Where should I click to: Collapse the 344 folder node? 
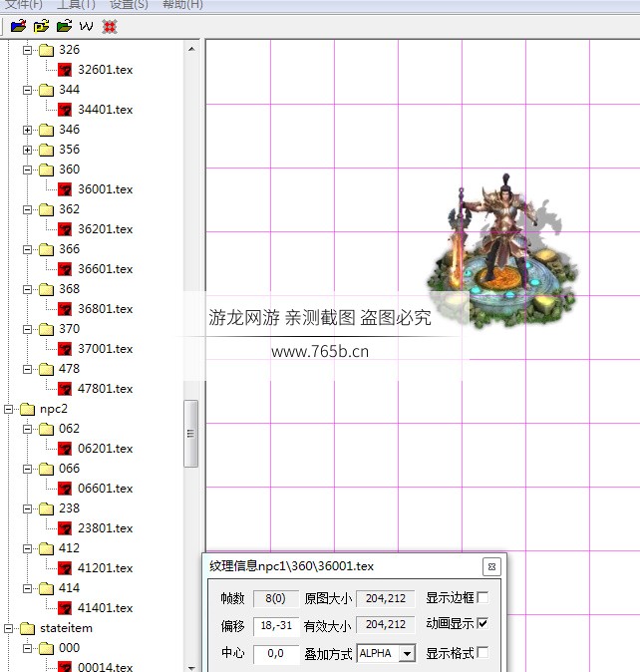pyautogui.click(x=28, y=90)
